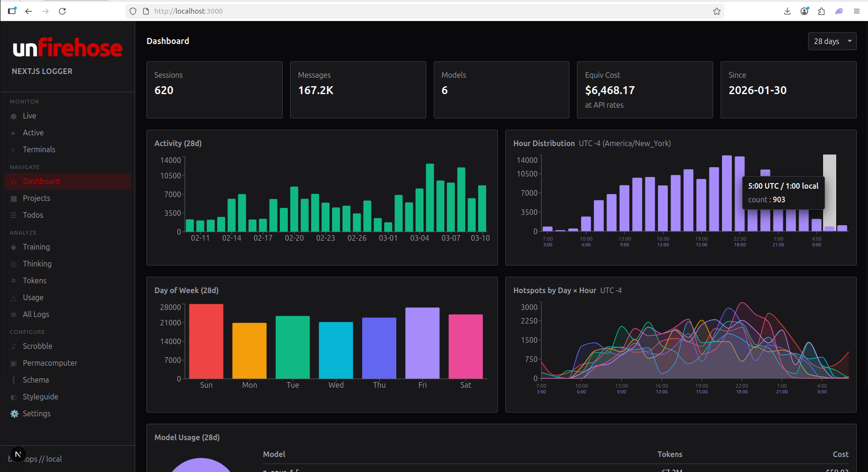Viewport: 868px width, 472px height.
Task: Click the Projects square icon
Action: click(x=14, y=199)
